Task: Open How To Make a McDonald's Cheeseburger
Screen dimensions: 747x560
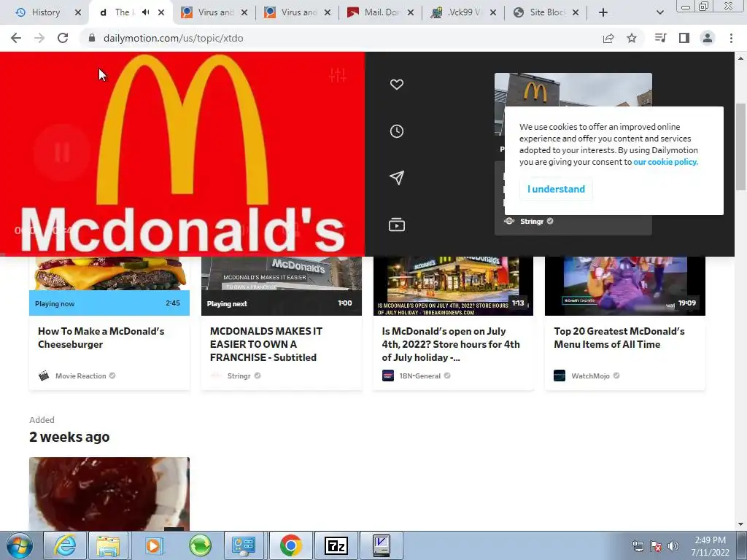Action: (x=101, y=338)
